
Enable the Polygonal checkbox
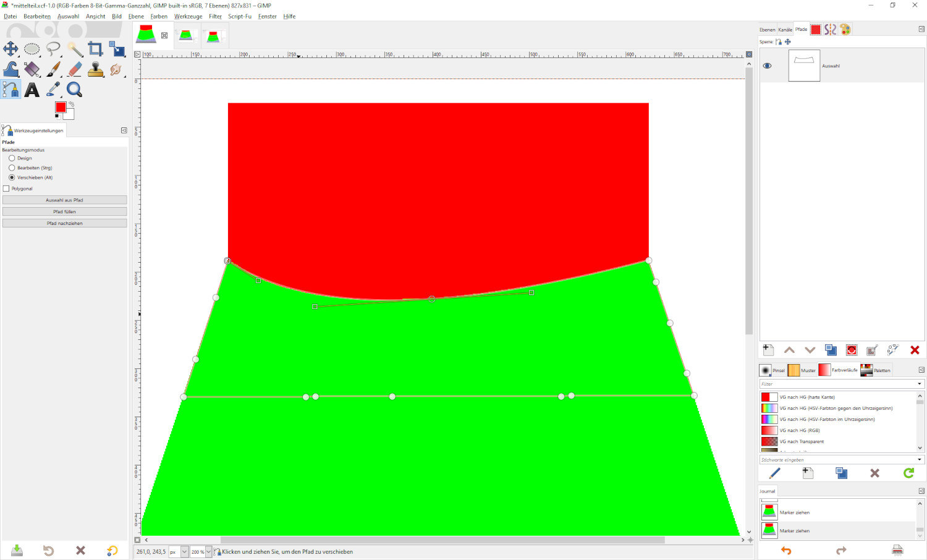7,189
